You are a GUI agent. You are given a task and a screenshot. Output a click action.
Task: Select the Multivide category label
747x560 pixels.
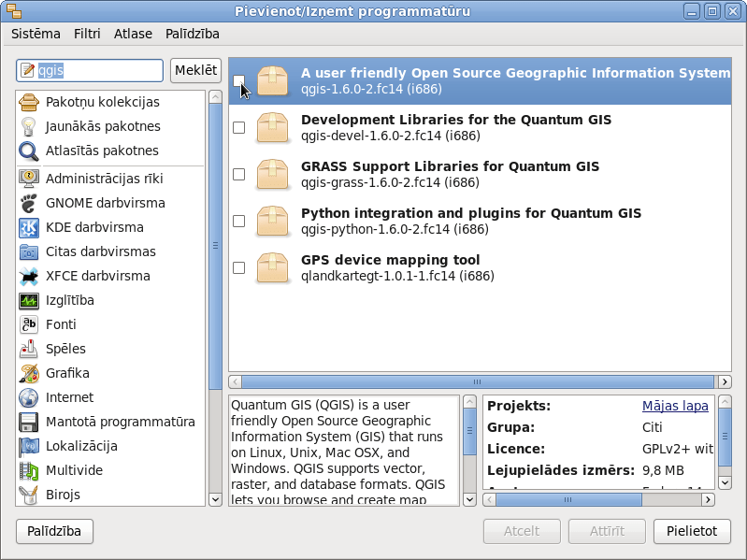click(x=74, y=470)
